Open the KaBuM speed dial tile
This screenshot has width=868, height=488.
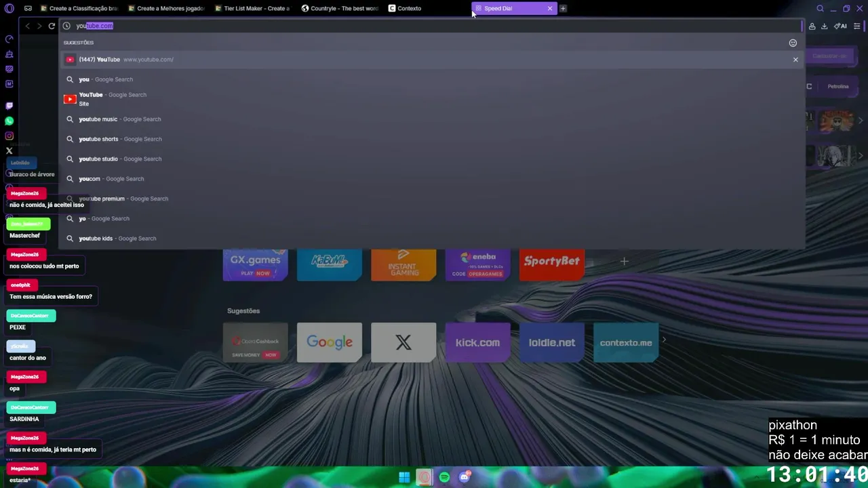tap(330, 264)
